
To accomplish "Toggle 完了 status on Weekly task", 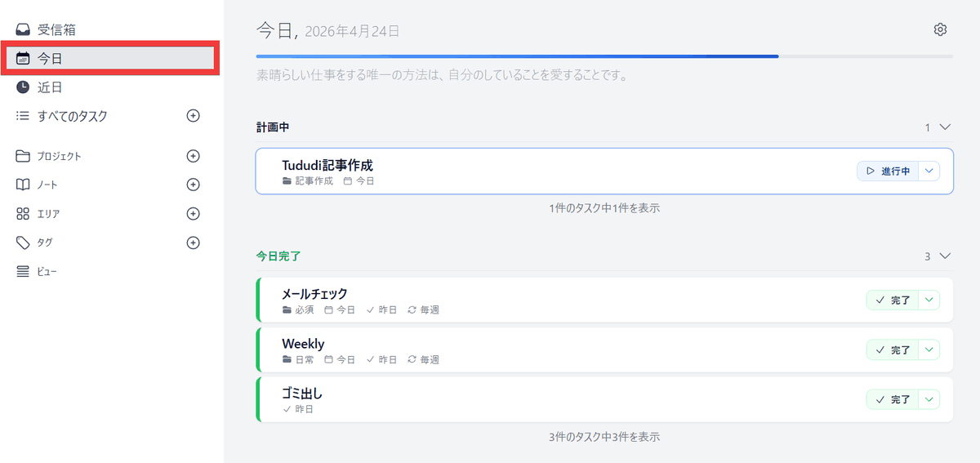I will tap(893, 350).
